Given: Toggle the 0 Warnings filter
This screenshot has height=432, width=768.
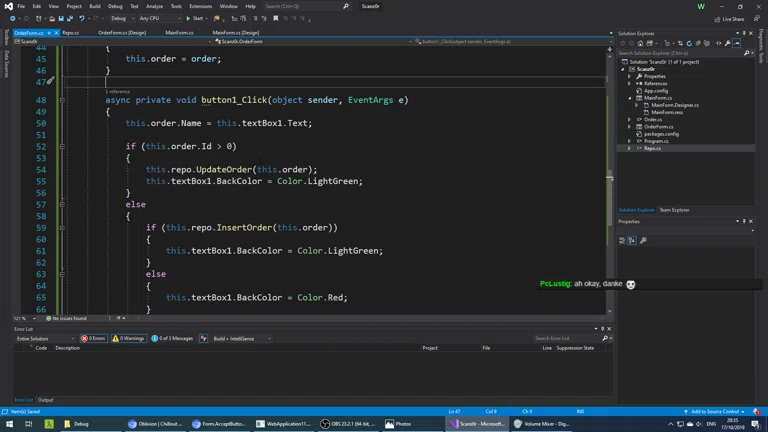Looking at the screenshot, I should pos(129,339).
